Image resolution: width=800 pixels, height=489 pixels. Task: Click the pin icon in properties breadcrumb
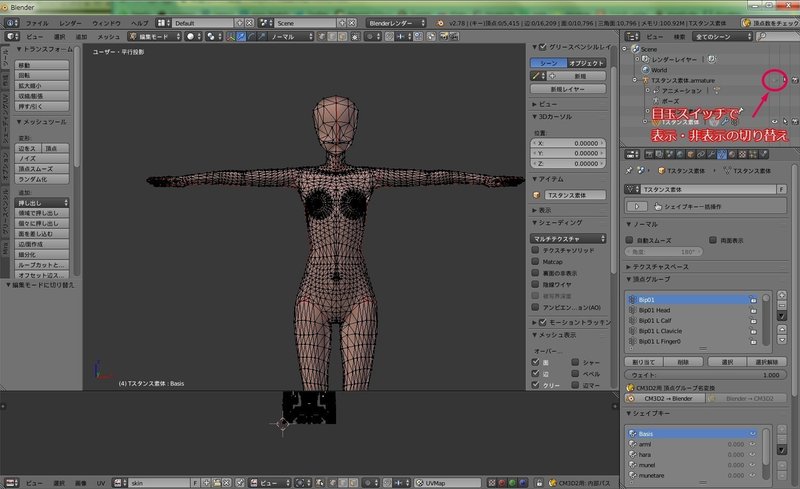pos(628,171)
